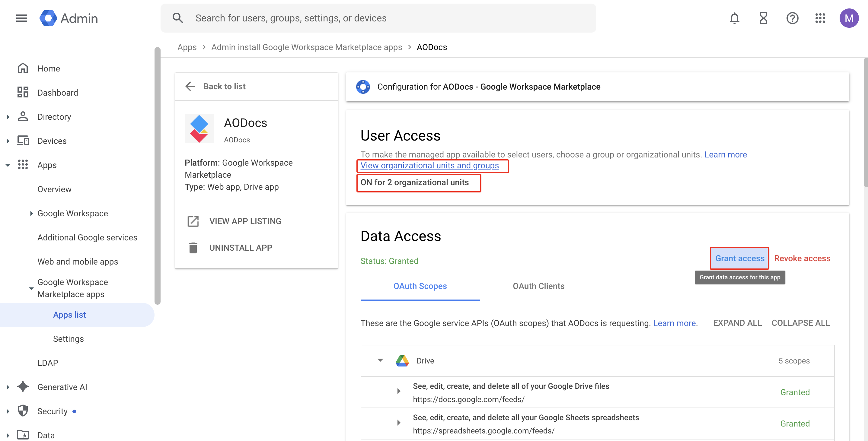This screenshot has width=868, height=441.
Task: Open Web and mobile apps
Action: coord(78,262)
